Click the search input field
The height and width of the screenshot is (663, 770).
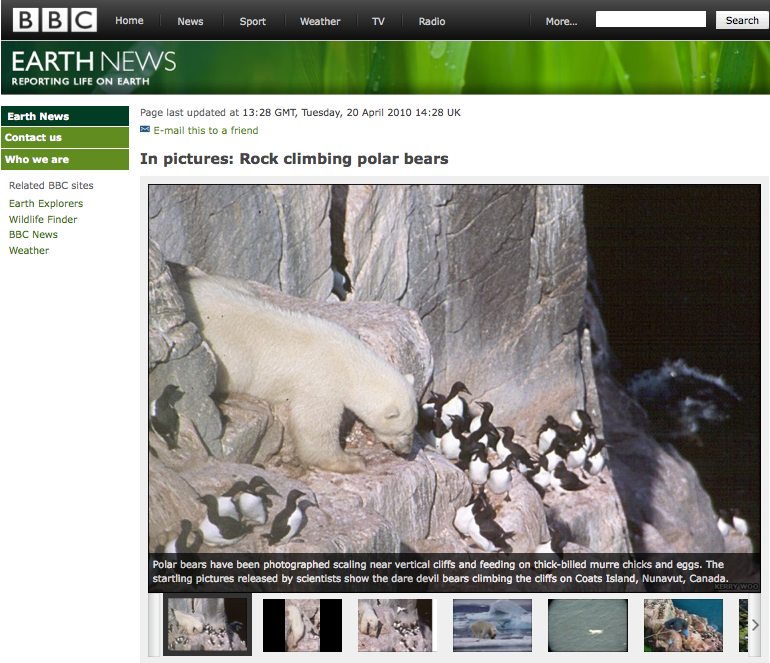point(651,20)
